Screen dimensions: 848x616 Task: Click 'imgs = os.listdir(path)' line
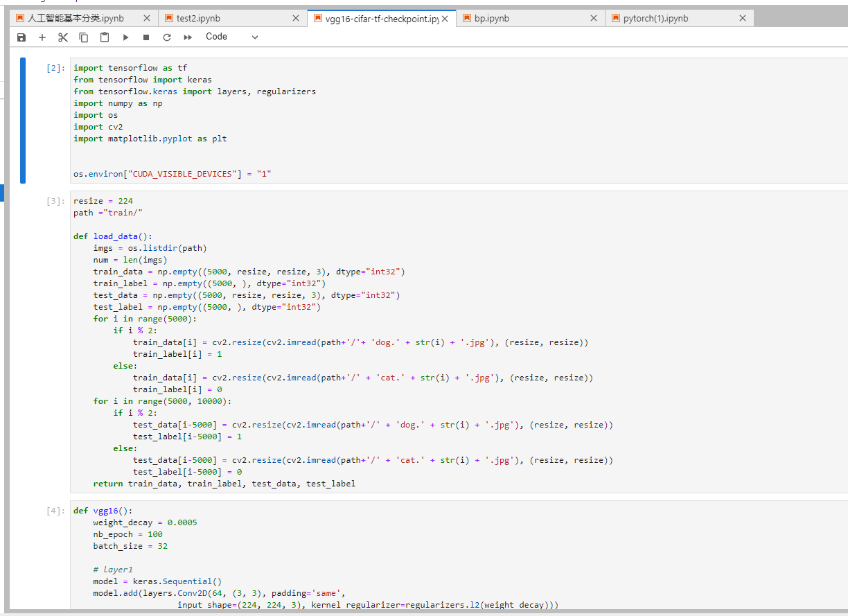pyautogui.click(x=150, y=248)
